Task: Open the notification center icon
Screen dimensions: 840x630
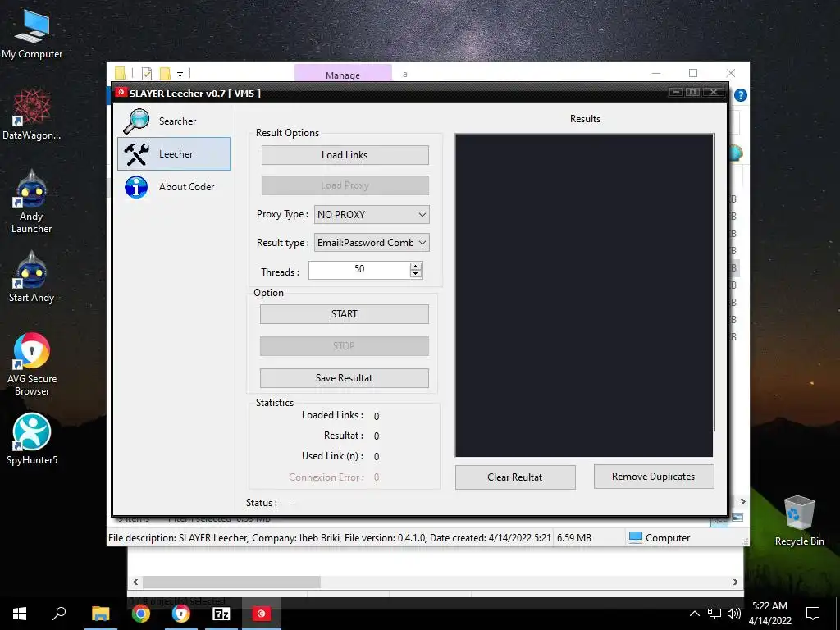Action: [x=813, y=614]
